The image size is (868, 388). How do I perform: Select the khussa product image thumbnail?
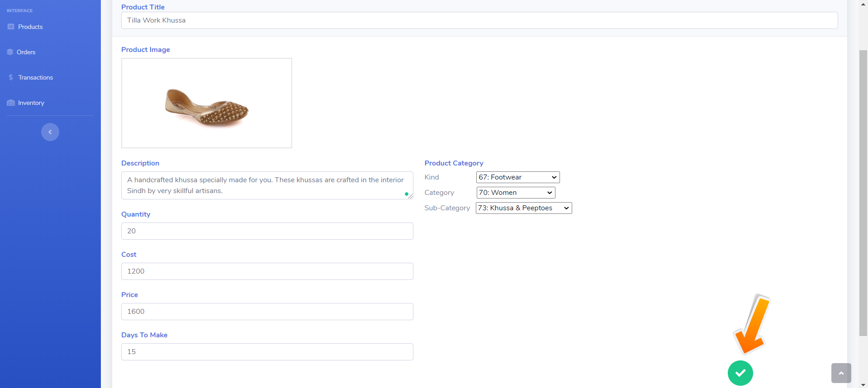pos(207,103)
